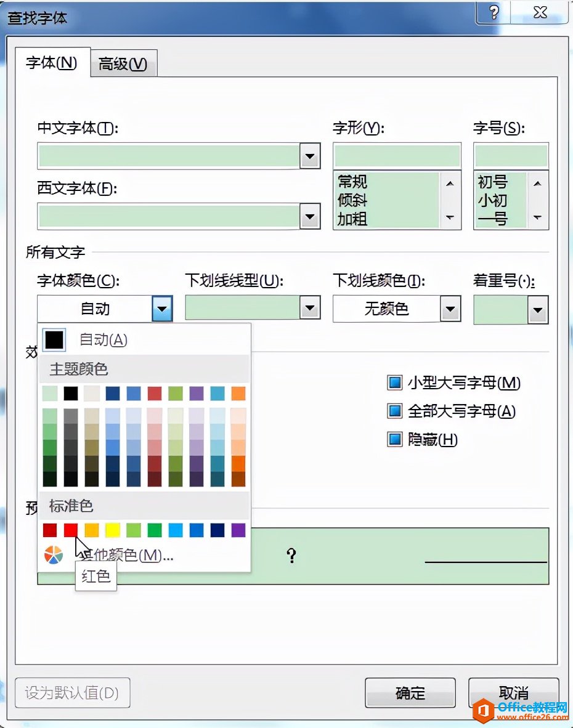Screen dimensions: 573x728
Task: Choose 自动(A) in color menu
Action: [x=103, y=340]
